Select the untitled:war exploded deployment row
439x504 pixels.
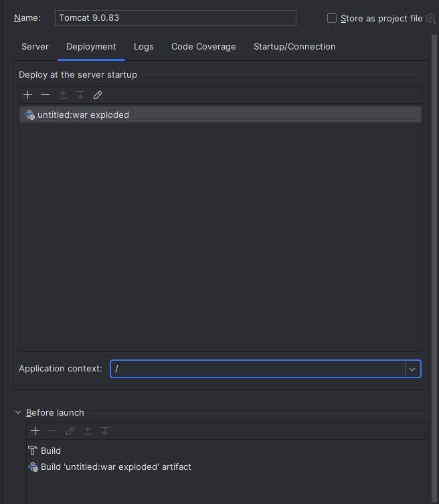click(220, 114)
